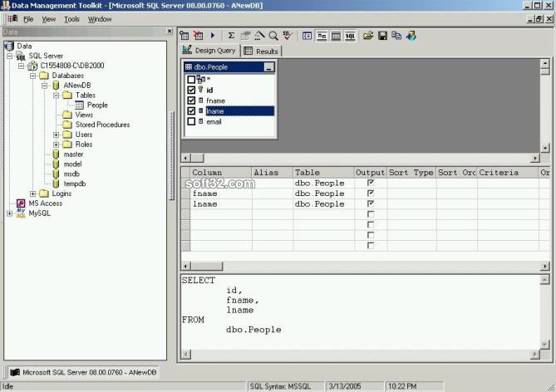The width and height of the screenshot is (556, 392).
Task: Toggle the grid pane icon
Action: [x=336, y=36]
